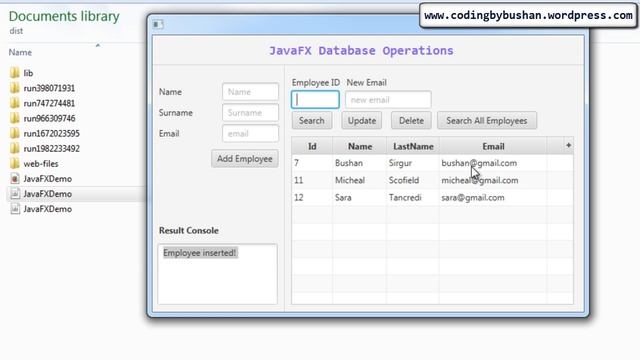
Task: Select the Tancredi last name cell
Action: point(413,198)
